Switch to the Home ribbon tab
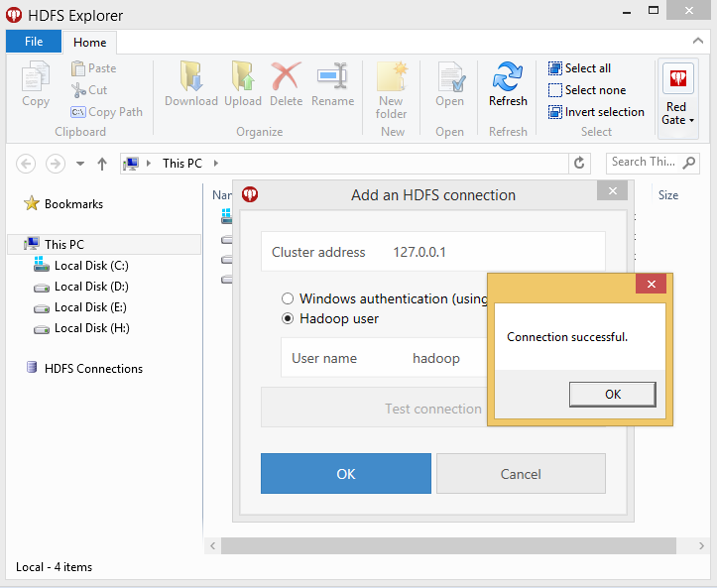 point(90,43)
